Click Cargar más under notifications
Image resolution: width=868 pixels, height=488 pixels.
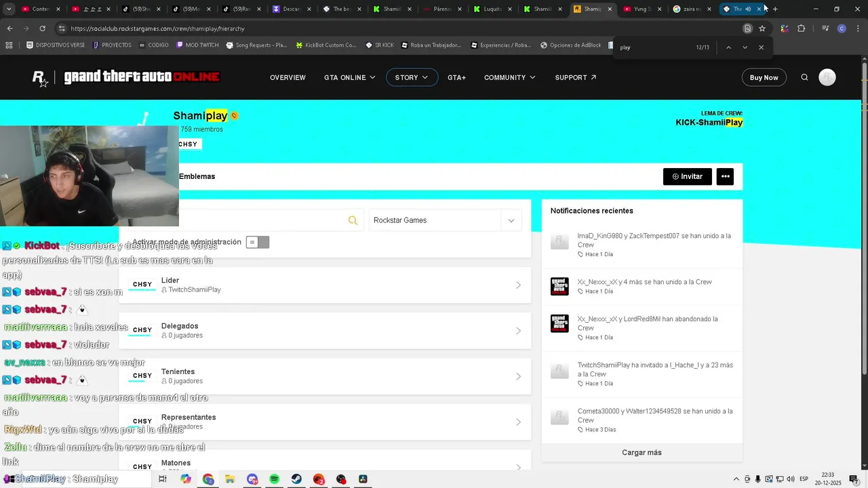click(642, 453)
